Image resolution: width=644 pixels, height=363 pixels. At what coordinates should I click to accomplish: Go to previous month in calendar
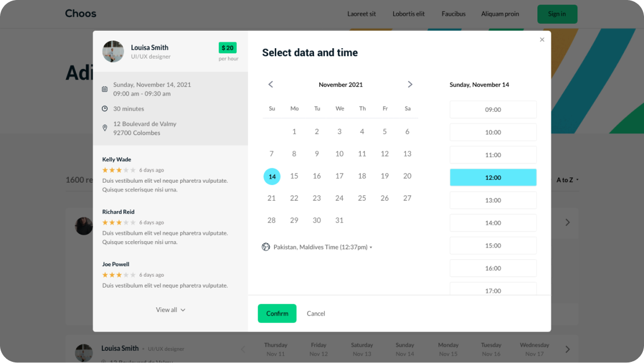pyautogui.click(x=270, y=85)
